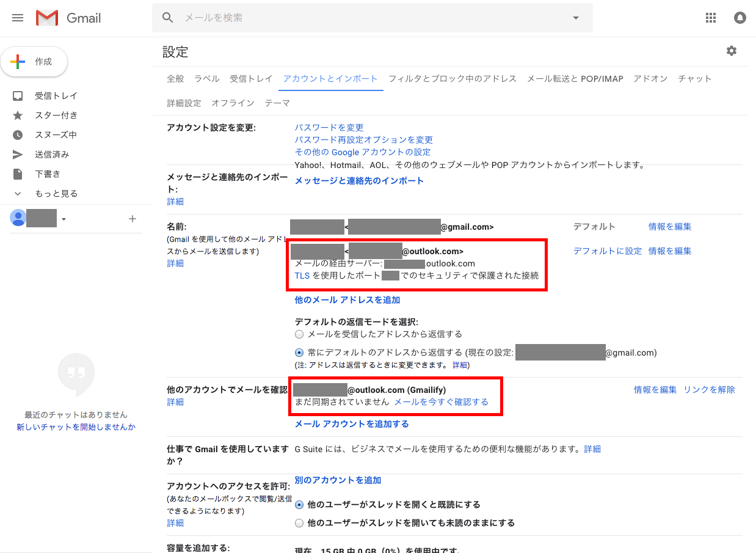This screenshot has height=553, width=756.
Task: Click the plus icon to add chat contact
Action: 133,219
